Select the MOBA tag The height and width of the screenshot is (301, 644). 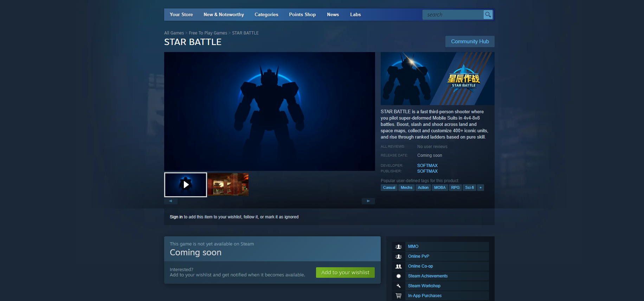(440, 187)
